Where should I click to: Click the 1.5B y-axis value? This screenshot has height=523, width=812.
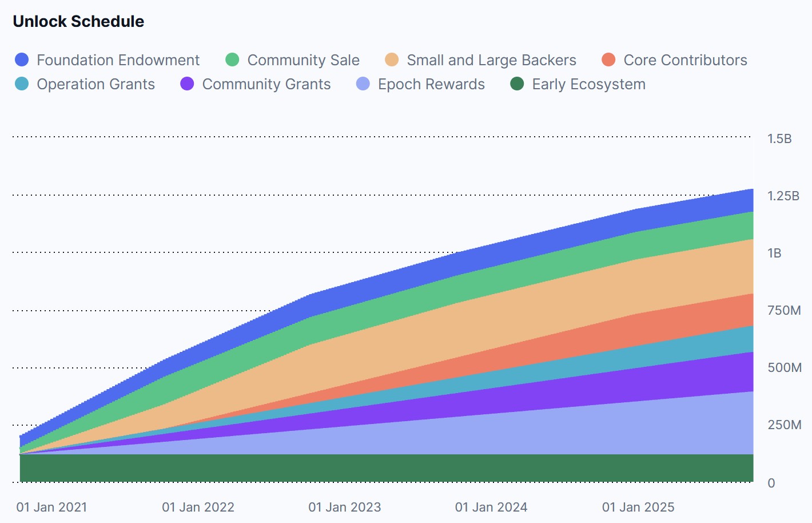tap(779, 138)
